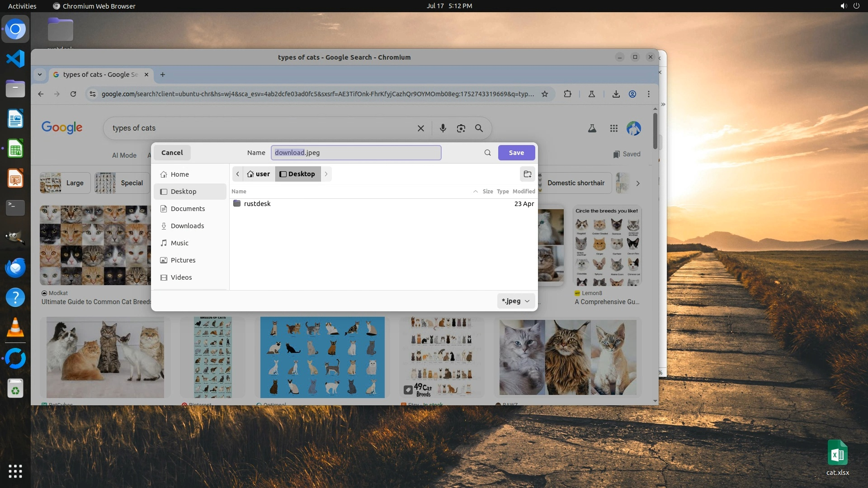Click the search icon in save dialog
This screenshot has height=488, width=868.
[x=487, y=153]
